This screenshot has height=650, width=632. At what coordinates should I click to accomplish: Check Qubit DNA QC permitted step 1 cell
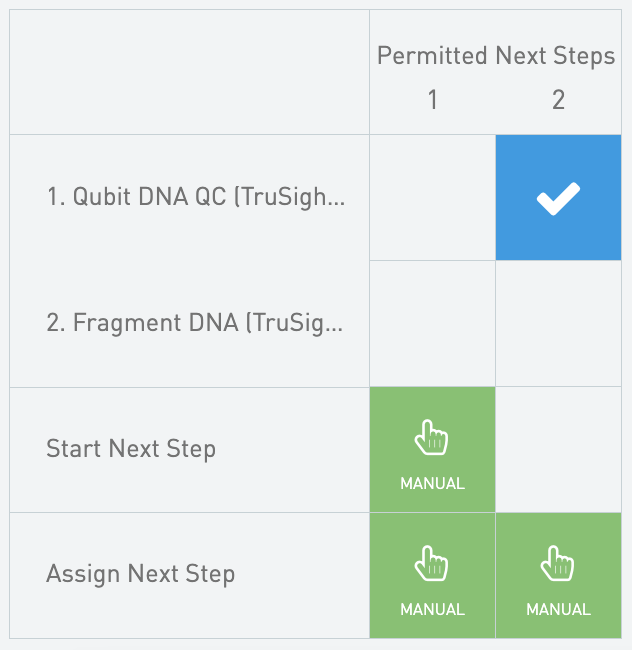432,198
